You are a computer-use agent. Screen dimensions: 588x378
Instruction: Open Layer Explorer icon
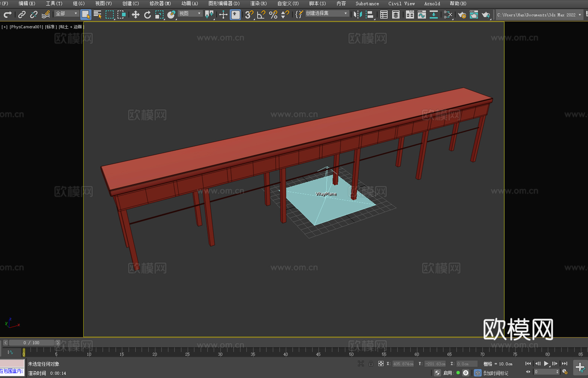pos(396,14)
